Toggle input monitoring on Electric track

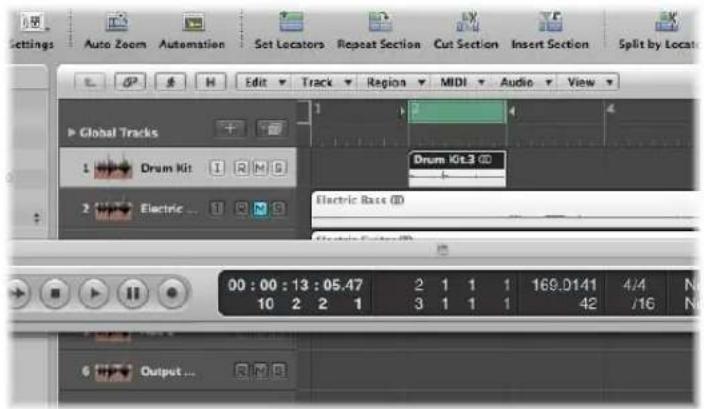[217, 208]
